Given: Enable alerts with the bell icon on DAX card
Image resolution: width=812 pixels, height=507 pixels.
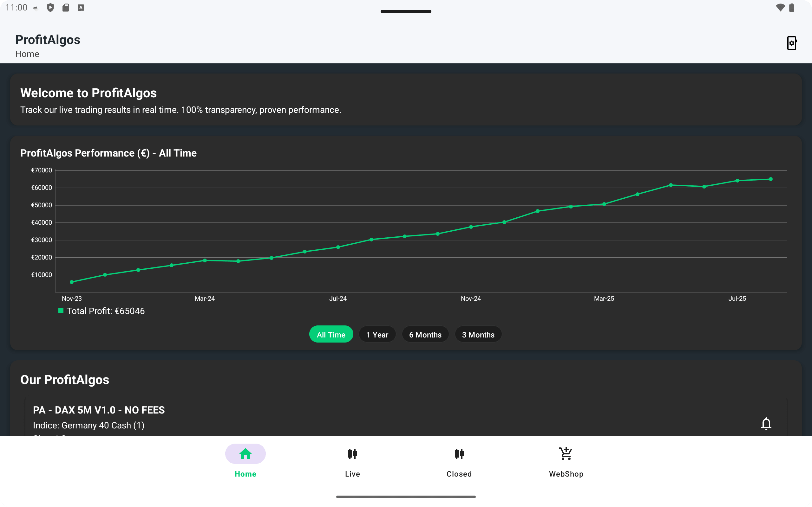Looking at the screenshot, I should coord(767,424).
